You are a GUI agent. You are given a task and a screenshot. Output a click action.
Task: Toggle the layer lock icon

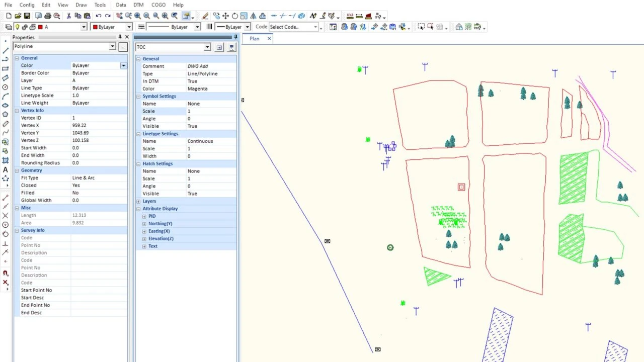click(25, 27)
